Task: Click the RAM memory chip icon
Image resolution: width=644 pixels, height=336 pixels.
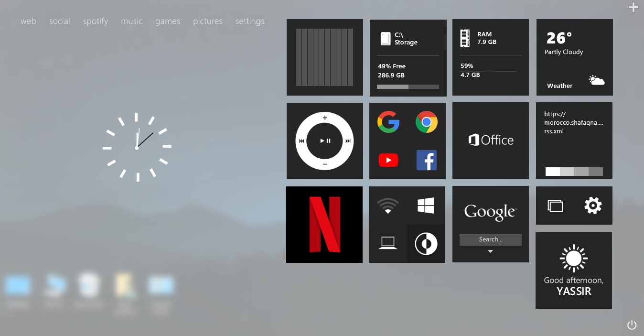Action: pos(465,38)
